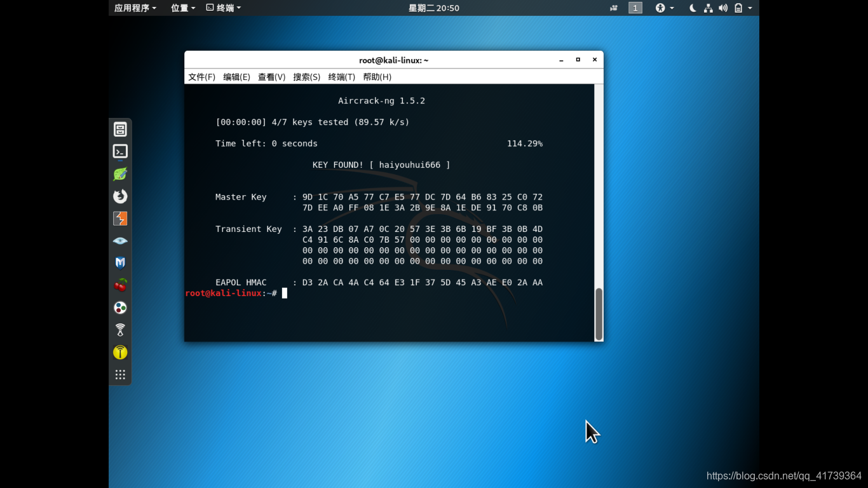
Task: Open the Terminal dock icon
Action: coord(120,151)
